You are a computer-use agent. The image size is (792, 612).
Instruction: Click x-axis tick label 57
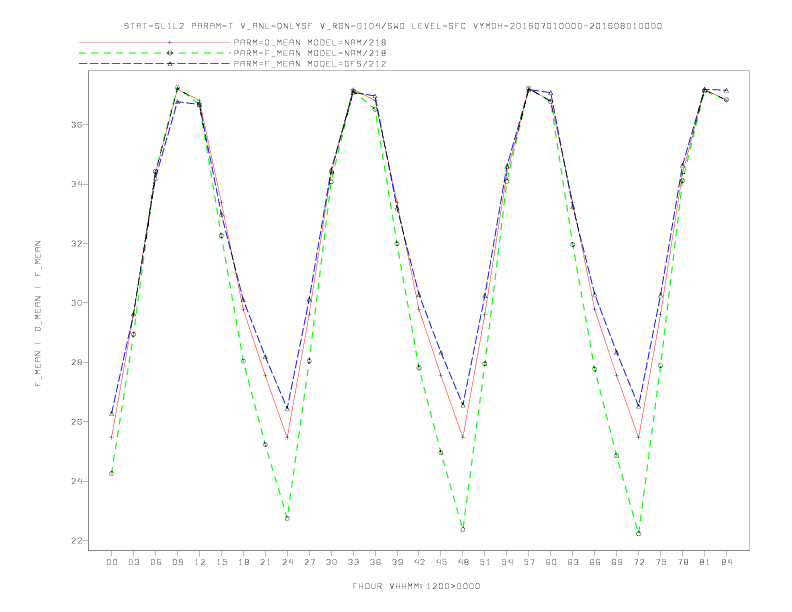tap(529, 562)
